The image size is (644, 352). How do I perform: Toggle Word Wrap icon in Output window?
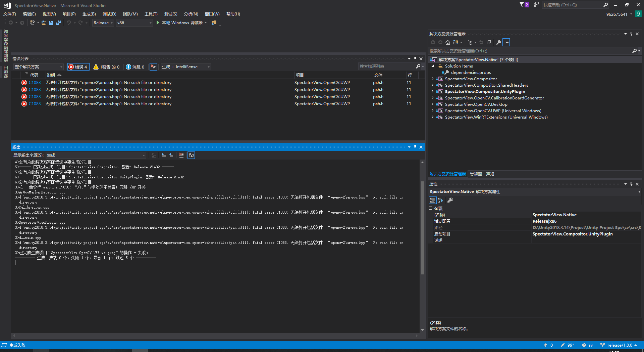click(191, 155)
